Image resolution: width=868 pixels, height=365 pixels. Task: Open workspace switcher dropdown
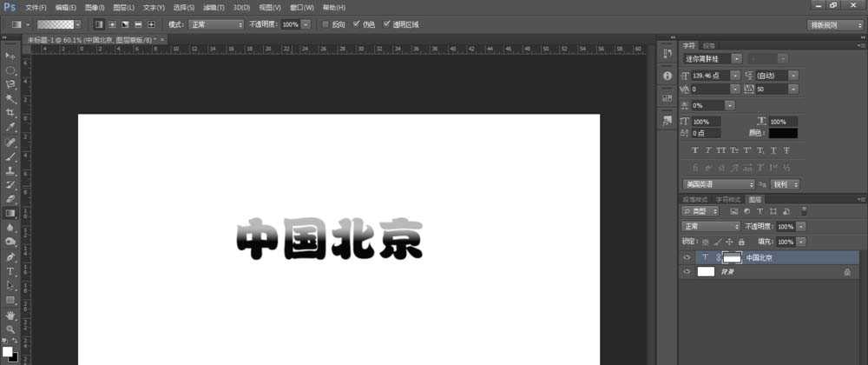(835, 24)
